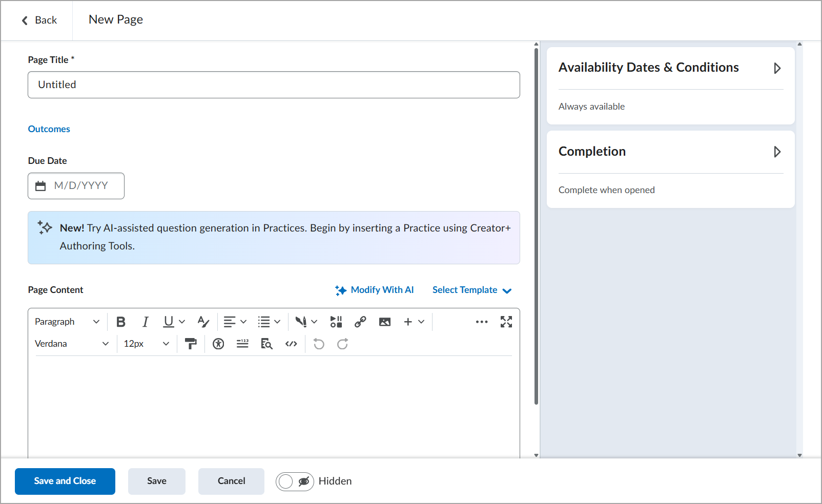Click Save and Close button
Viewport: 822px width, 504px height.
(65, 481)
